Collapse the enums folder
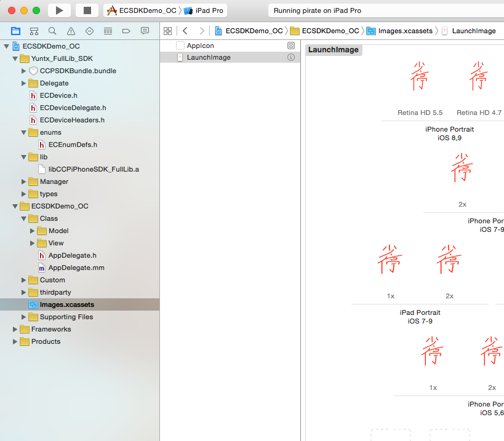The image size is (504, 441). click(x=23, y=132)
